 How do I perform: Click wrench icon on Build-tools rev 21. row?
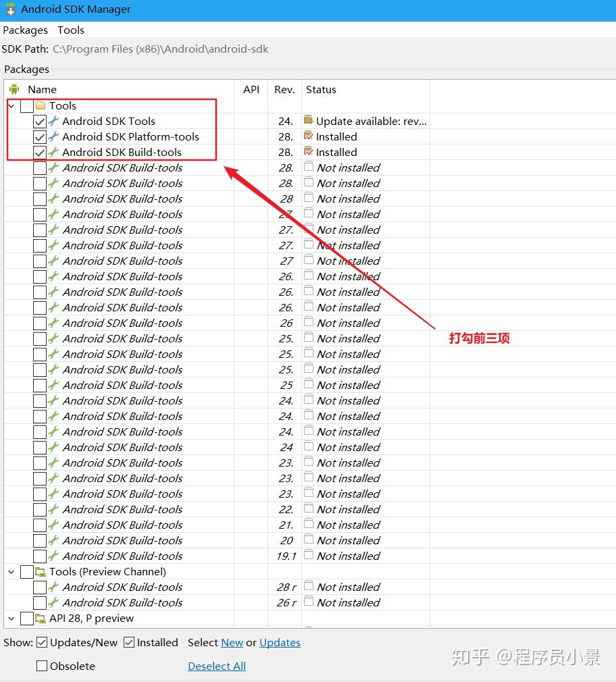point(53,525)
